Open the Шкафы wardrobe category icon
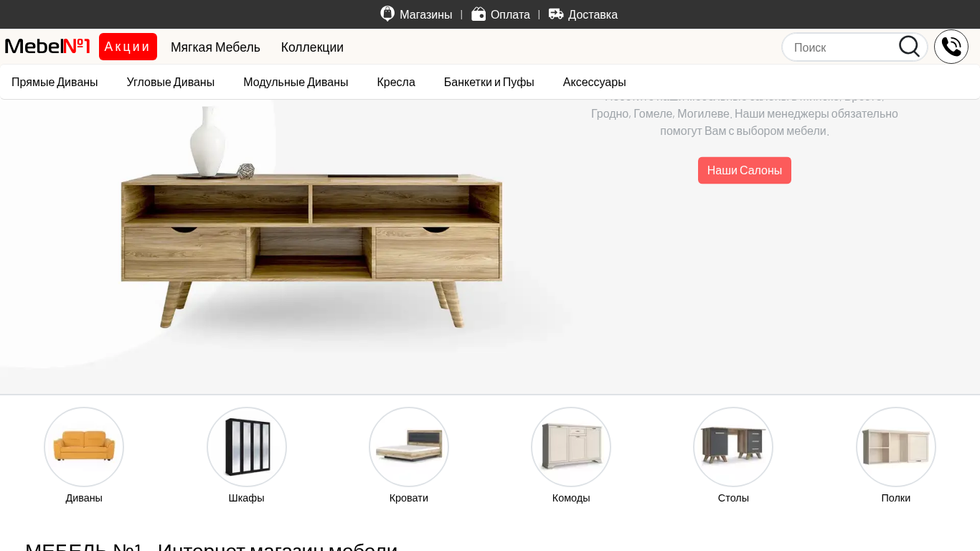The height and width of the screenshot is (551, 980). [x=247, y=447]
